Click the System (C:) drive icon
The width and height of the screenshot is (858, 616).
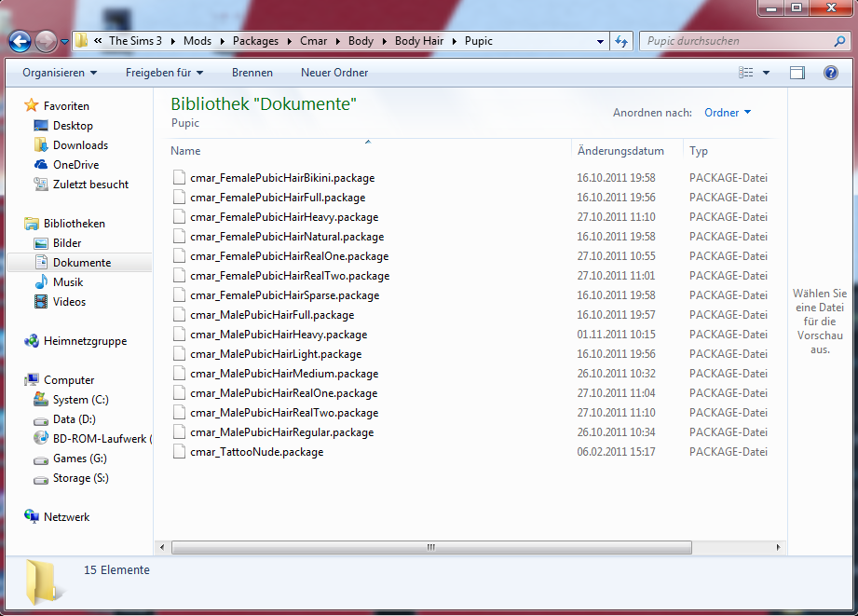(x=41, y=400)
